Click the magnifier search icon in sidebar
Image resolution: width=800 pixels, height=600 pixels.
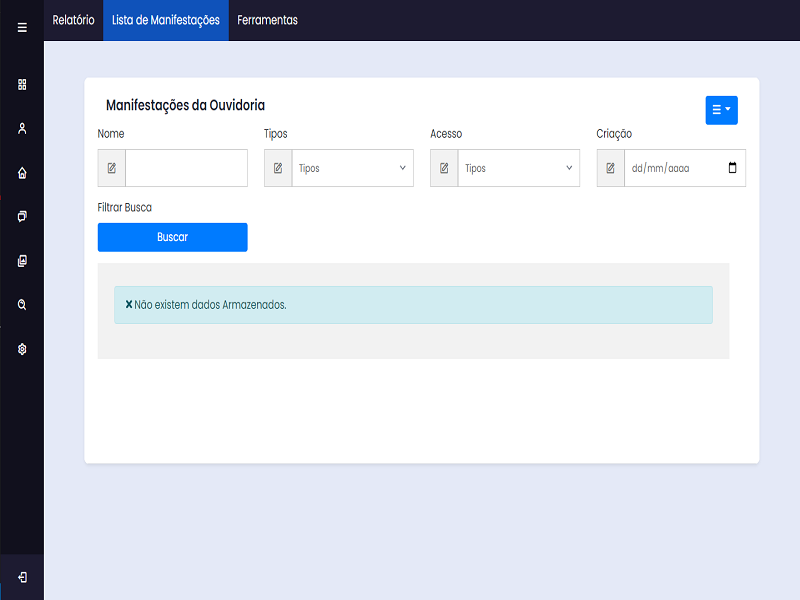tap(22, 304)
